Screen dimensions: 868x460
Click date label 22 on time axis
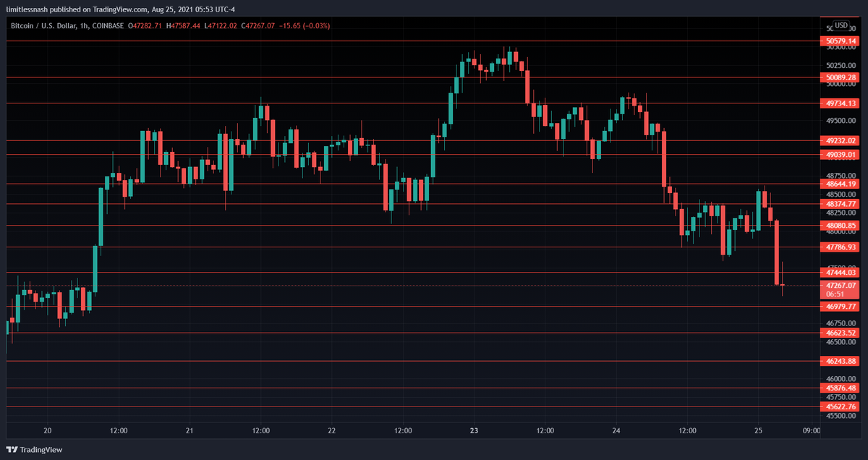coord(332,431)
